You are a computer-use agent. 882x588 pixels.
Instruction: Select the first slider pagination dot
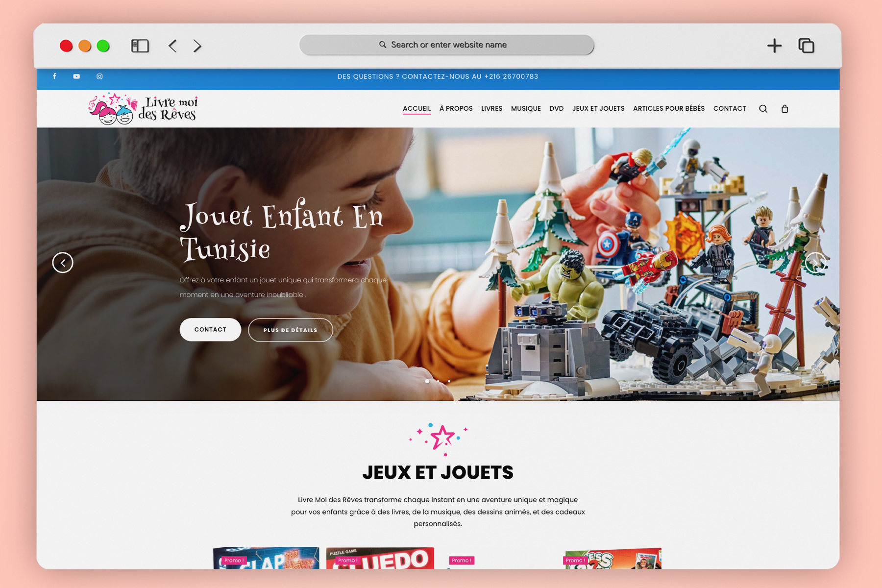pyautogui.click(x=427, y=381)
